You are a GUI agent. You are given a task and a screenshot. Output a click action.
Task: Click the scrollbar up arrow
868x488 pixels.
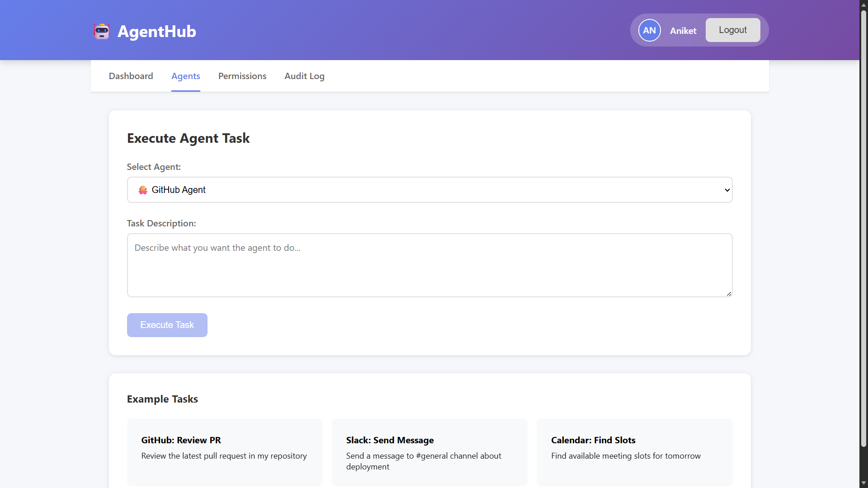(863, 5)
